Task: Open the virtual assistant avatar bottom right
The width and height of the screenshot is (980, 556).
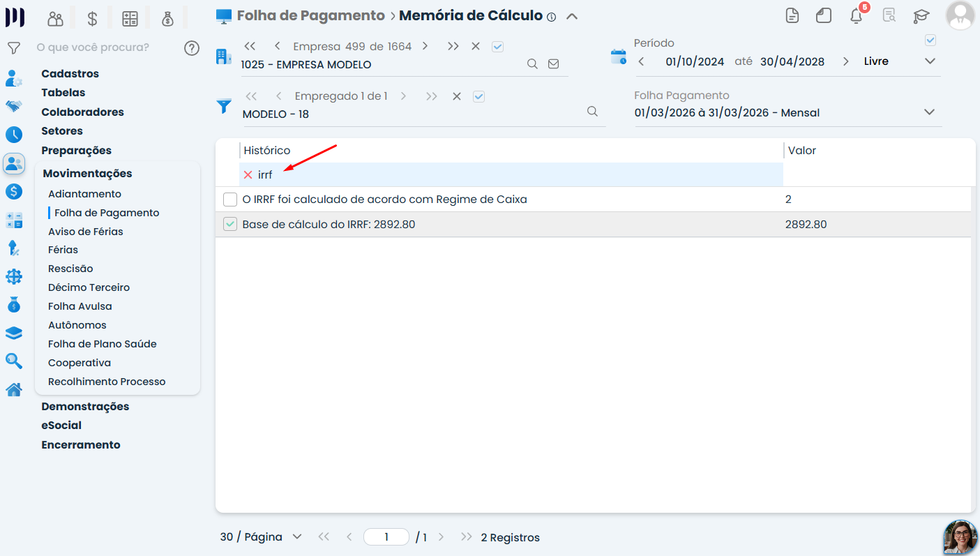Action: [960, 537]
